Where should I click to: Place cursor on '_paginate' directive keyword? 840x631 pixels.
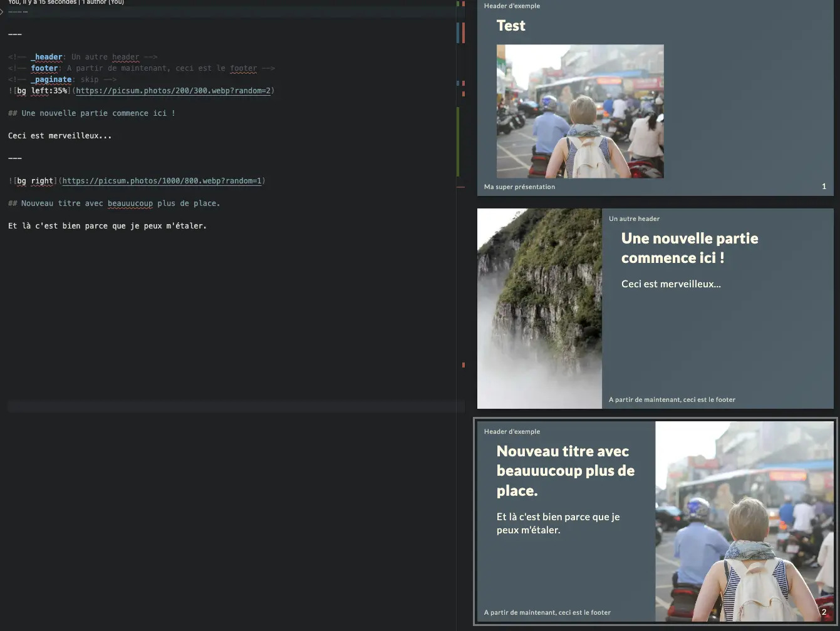tap(51, 80)
